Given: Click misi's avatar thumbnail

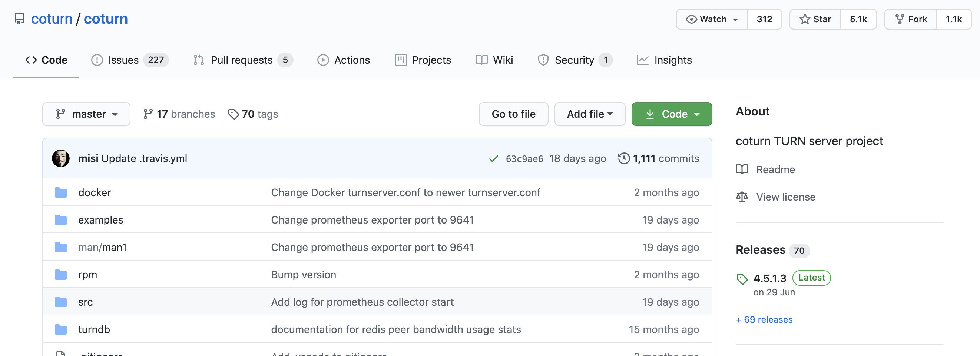Looking at the screenshot, I should point(60,158).
